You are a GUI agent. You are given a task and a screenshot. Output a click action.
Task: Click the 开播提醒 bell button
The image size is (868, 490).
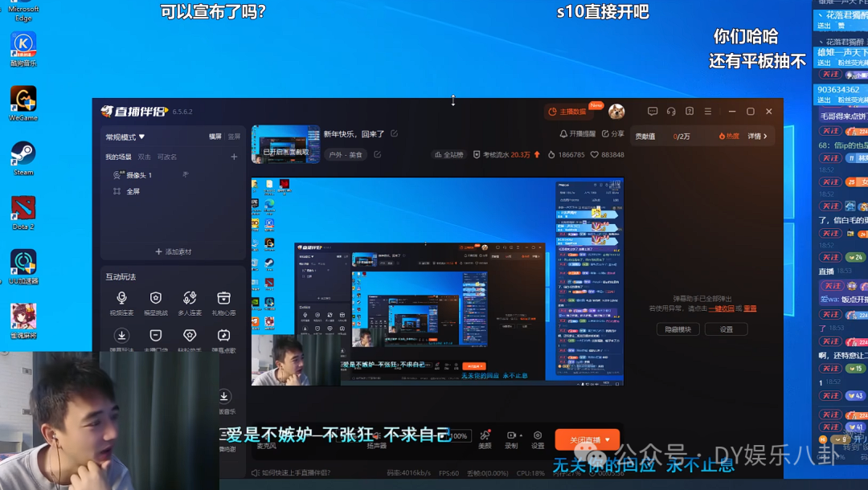coord(577,134)
